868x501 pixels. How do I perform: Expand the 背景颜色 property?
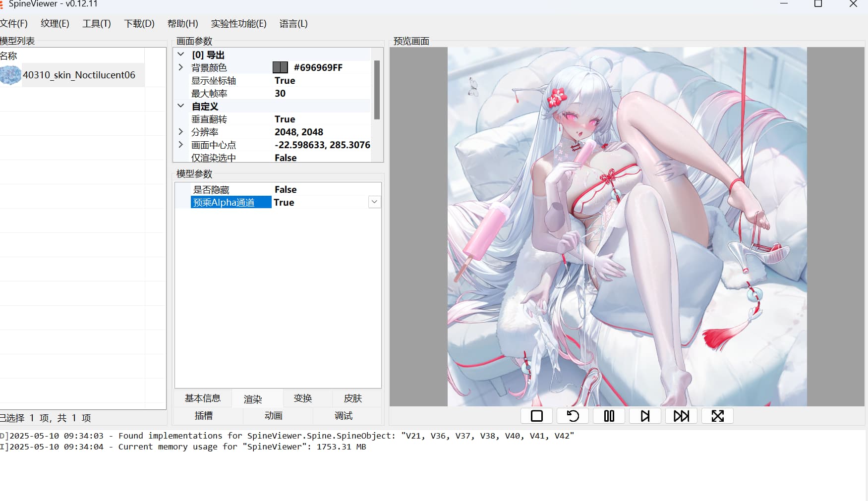(x=181, y=67)
